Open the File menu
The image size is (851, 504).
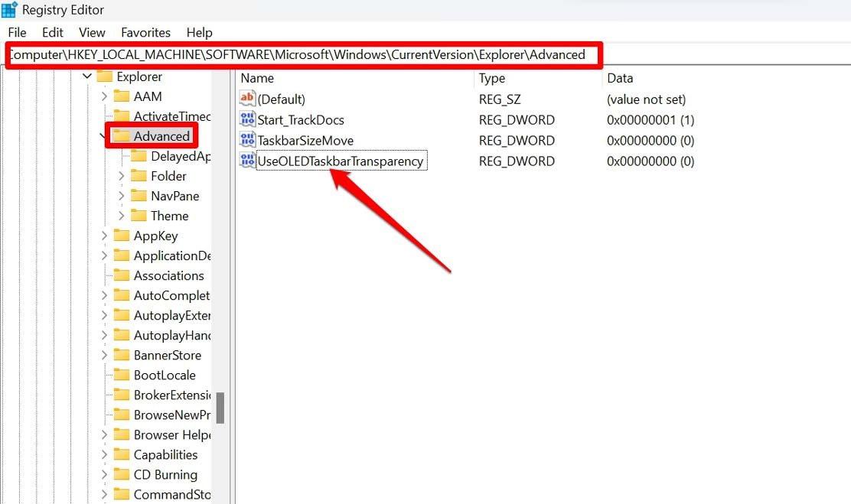17,32
